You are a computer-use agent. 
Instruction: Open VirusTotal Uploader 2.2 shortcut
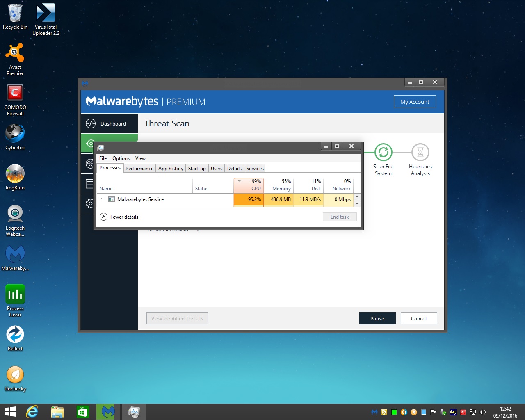pyautogui.click(x=46, y=14)
